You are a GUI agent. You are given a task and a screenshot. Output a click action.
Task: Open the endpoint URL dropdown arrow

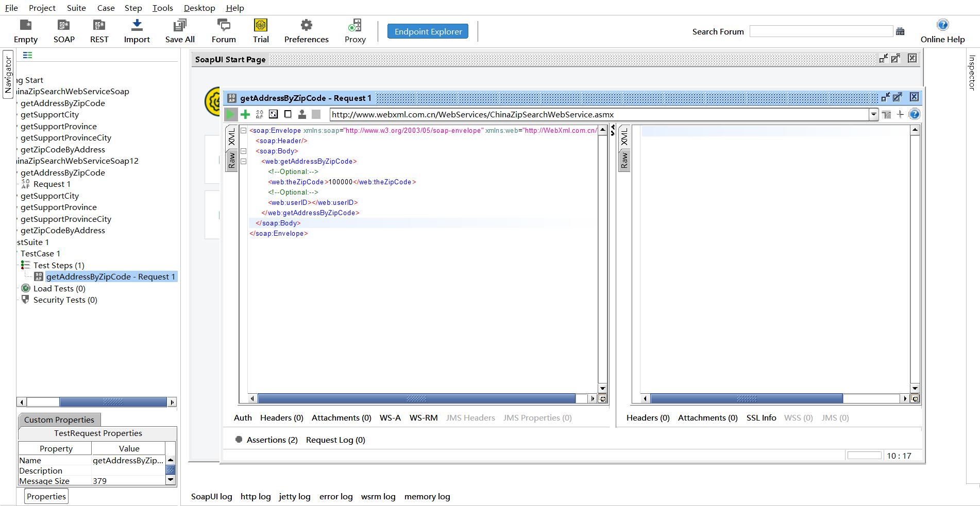[x=873, y=114]
